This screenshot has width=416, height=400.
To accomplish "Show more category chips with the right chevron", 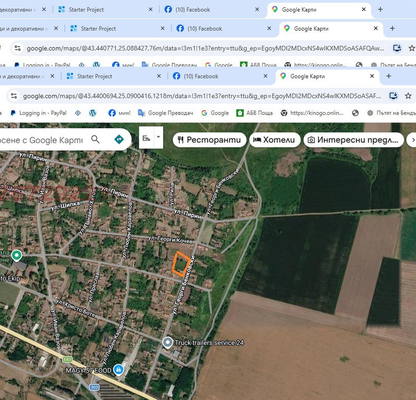I will [412, 140].
